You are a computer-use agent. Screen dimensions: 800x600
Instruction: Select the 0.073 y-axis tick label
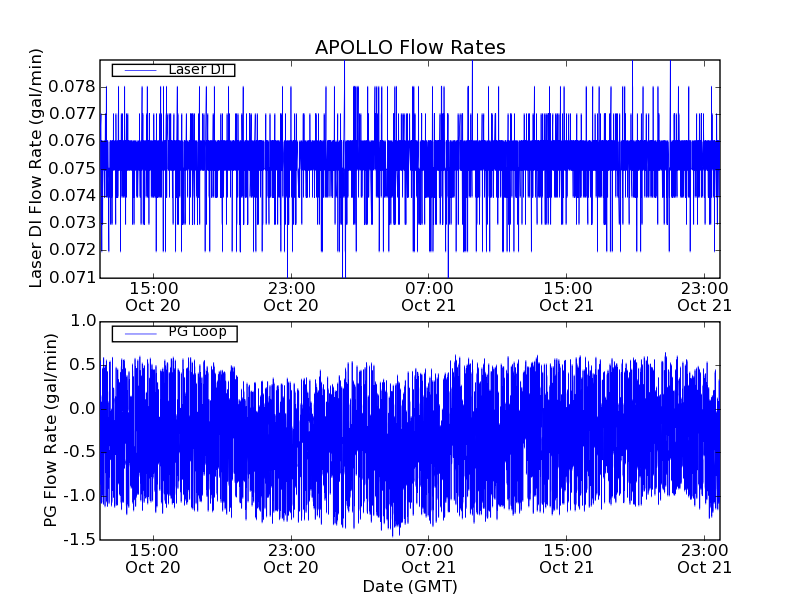(x=72, y=223)
